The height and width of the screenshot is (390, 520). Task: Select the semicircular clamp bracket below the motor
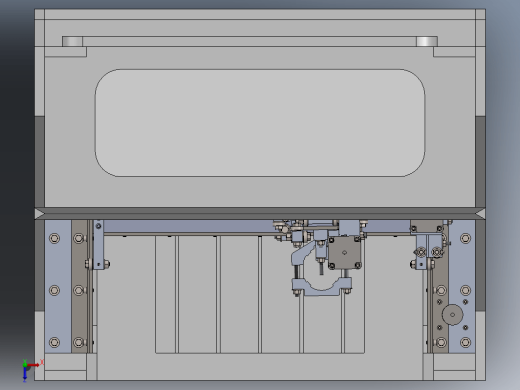coord(322,287)
